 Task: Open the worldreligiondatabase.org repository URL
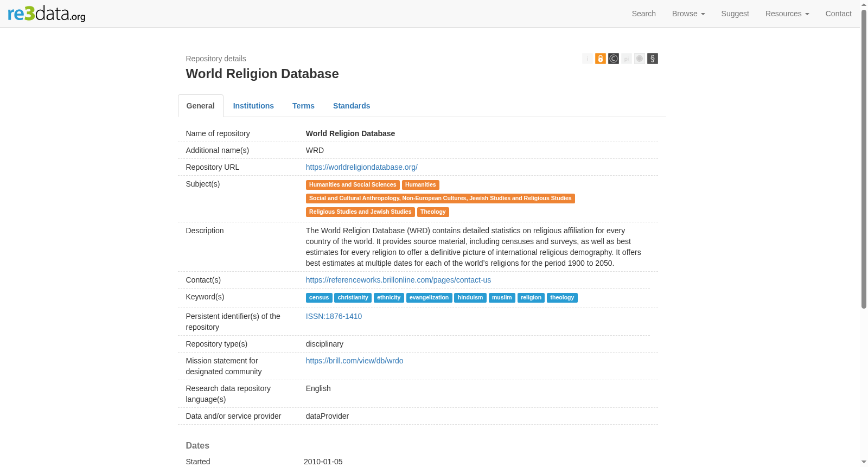click(x=362, y=167)
